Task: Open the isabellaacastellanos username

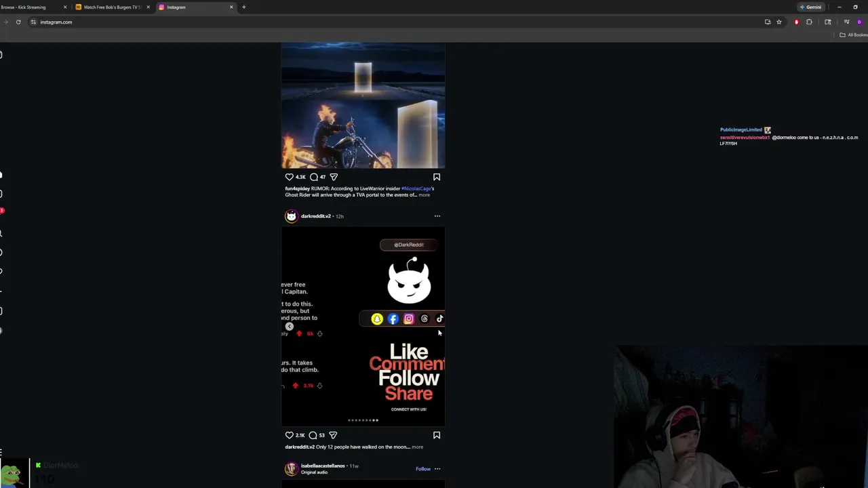Action: [x=323, y=466]
